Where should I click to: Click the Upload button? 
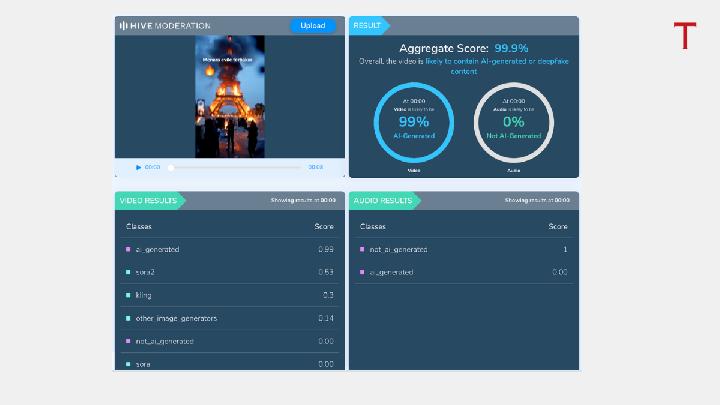coord(313,25)
